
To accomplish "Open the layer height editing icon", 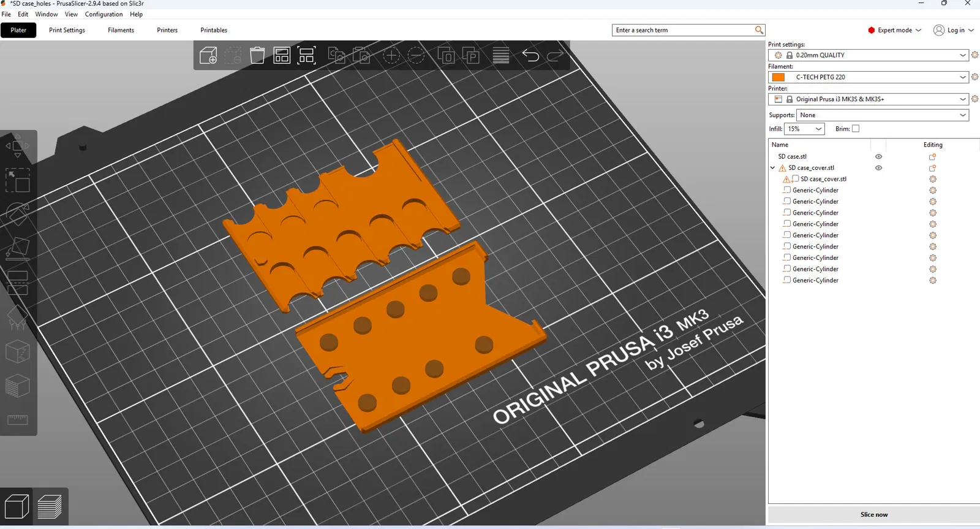I will (x=501, y=56).
